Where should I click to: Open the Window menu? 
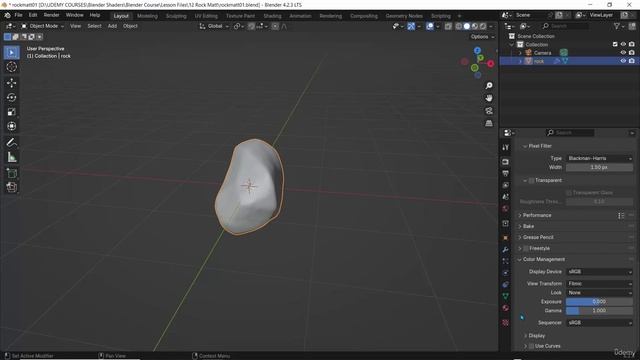74,15
